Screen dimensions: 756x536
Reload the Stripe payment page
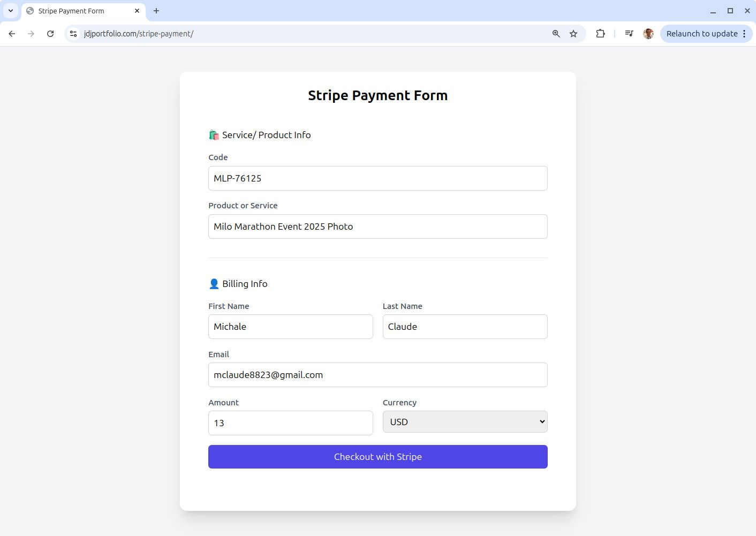point(50,34)
